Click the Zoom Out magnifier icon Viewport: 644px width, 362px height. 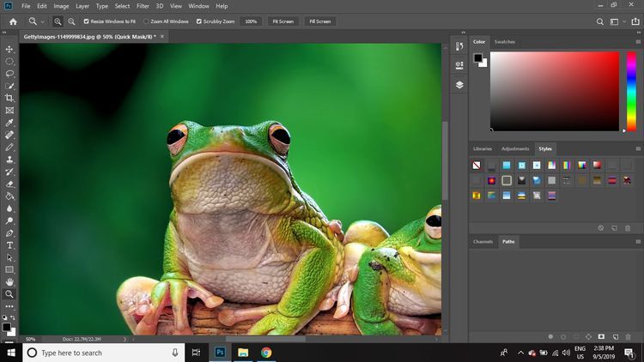(x=71, y=21)
